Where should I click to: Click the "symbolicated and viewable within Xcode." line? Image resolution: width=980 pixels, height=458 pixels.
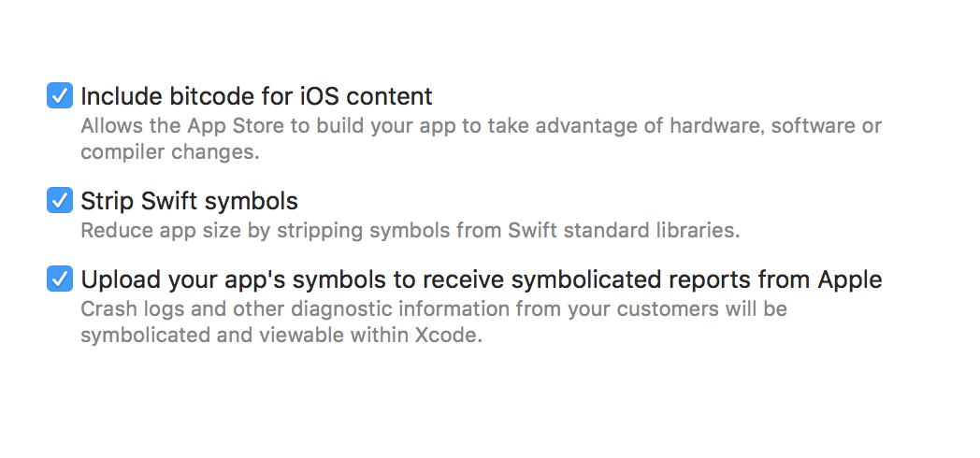tap(281, 335)
